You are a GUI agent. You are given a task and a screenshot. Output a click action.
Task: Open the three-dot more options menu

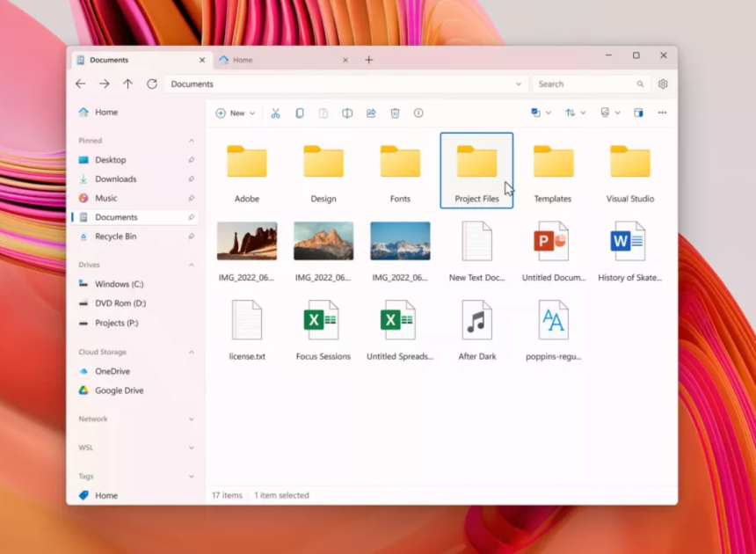coord(663,113)
